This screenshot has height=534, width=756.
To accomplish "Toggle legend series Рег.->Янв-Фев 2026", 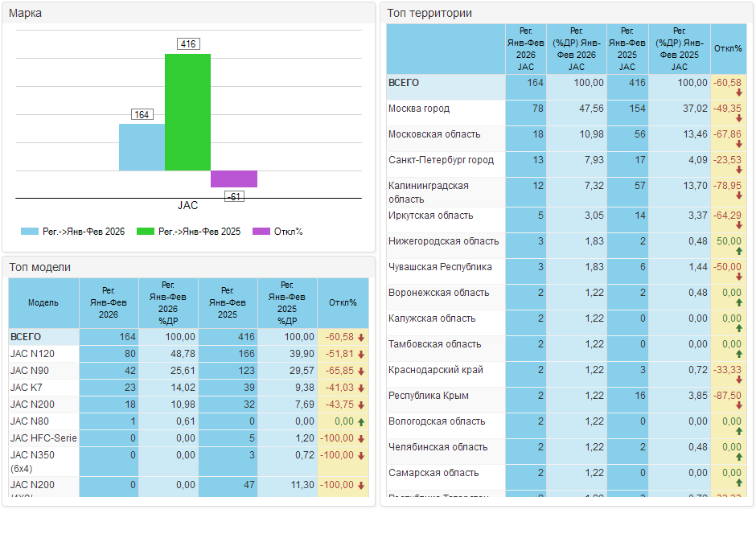I will point(73,232).
